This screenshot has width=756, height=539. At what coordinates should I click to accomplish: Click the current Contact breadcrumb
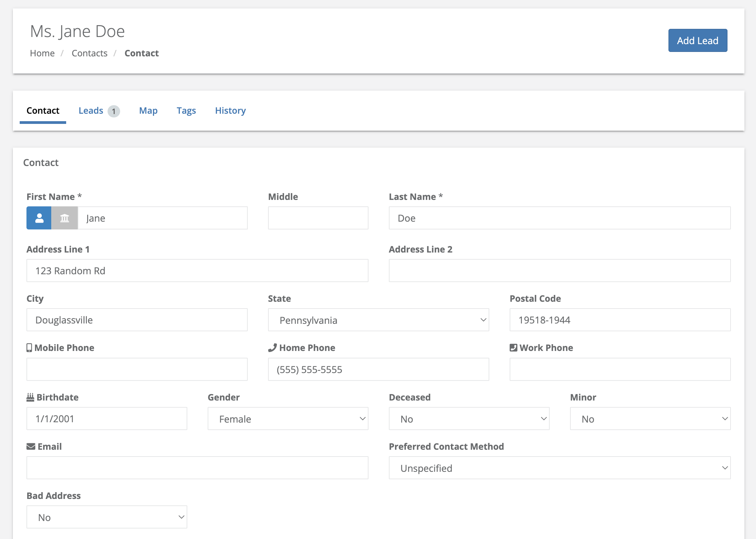click(141, 53)
